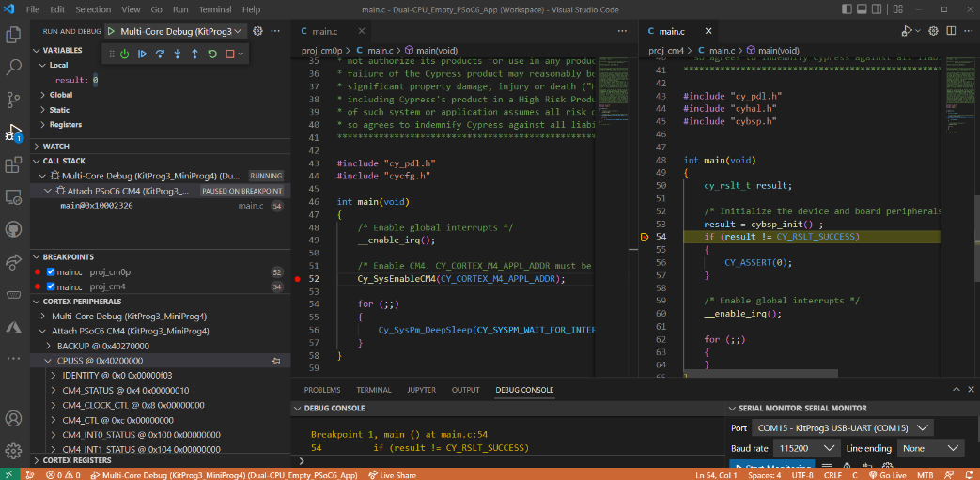Switch to the OUTPUT panel tab
980x480 pixels.
[466, 390]
